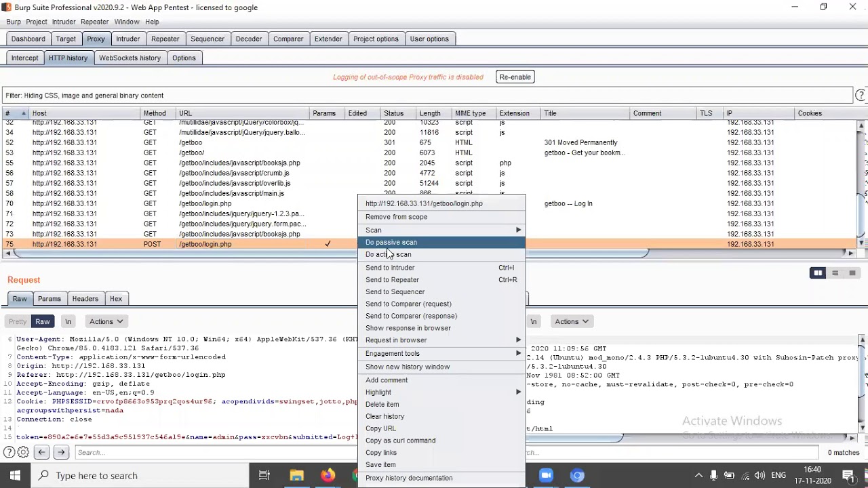The image size is (868, 488).
Task: Switch to Repeater main tab
Action: [x=165, y=39]
